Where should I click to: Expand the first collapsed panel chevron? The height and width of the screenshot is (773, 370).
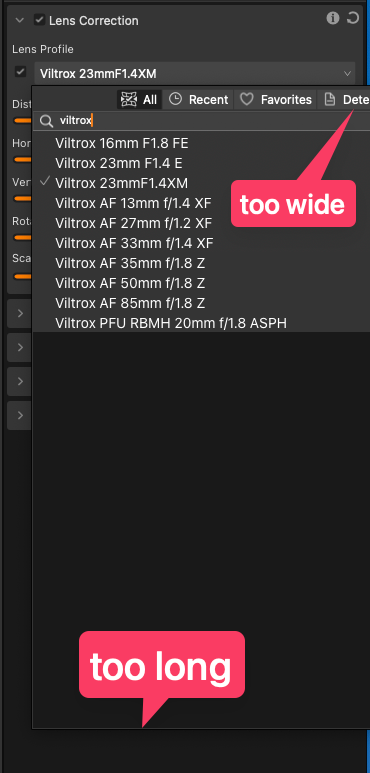pyautogui.click(x=20, y=313)
